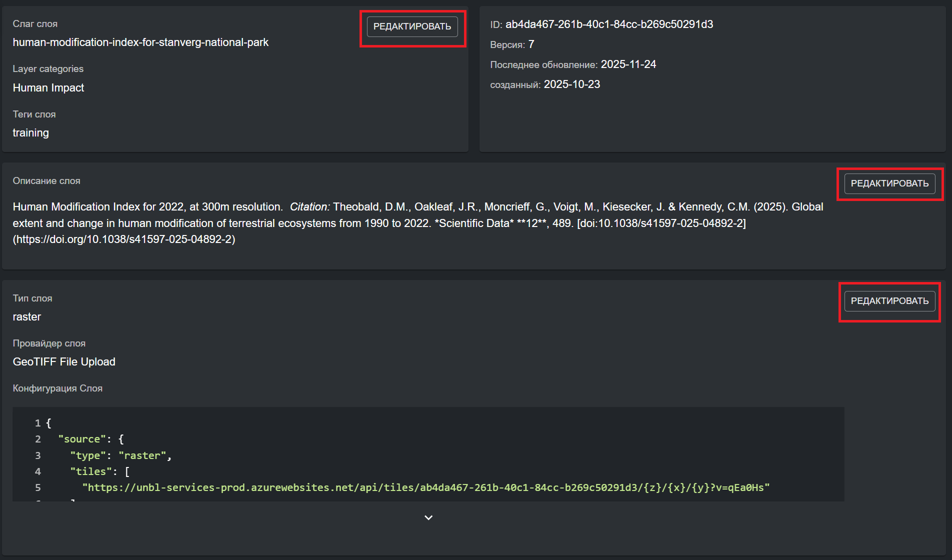The image size is (952, 560).
Task: Click the version number 7
Action: click(x=531, y=44)
